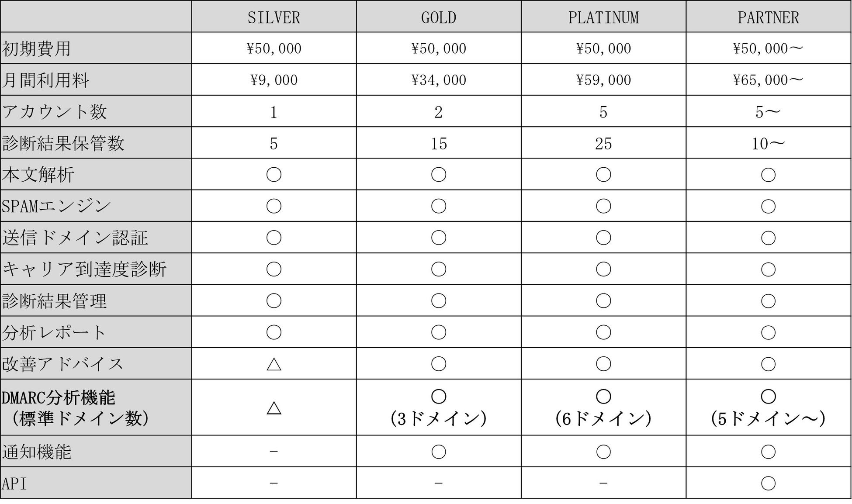Image resolution: width=852 pixels, height=504 pixels.
Task: Click the 月間利用料 row label
Action: pos(46,80)
